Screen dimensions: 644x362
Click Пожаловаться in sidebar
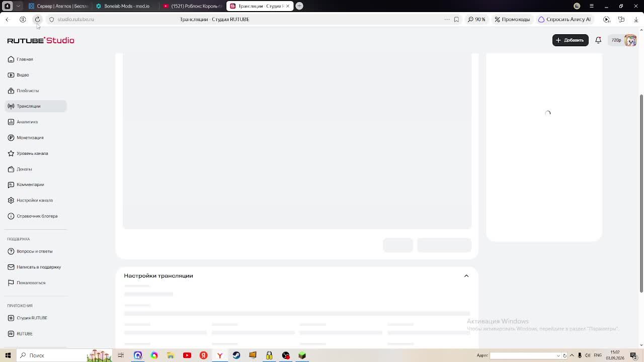pos(26,283)
